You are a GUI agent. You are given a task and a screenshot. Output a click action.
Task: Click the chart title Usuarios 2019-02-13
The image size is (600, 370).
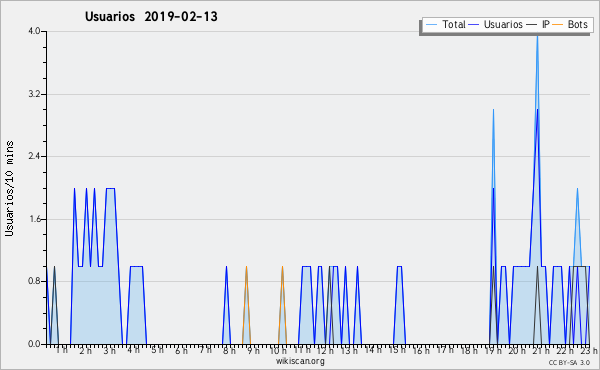pos(151,16)
